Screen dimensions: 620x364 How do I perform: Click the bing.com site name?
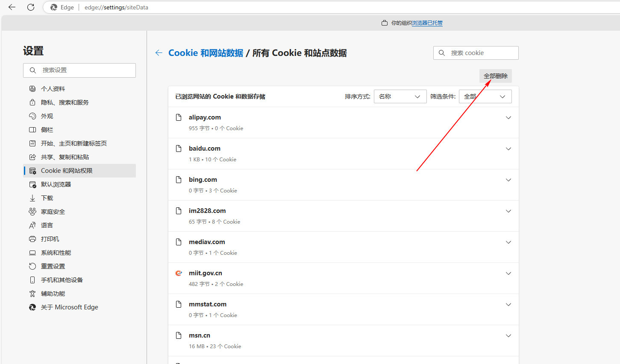203,180
